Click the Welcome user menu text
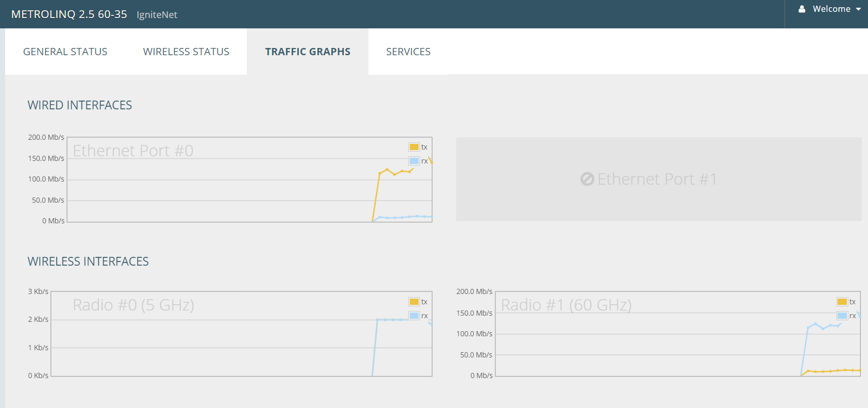Screen dimensions: 868x408 [x=831, y=9]
